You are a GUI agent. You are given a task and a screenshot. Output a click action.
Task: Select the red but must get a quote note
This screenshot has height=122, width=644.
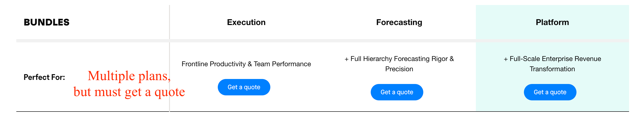pyautogui.click(x=129, y=92)
